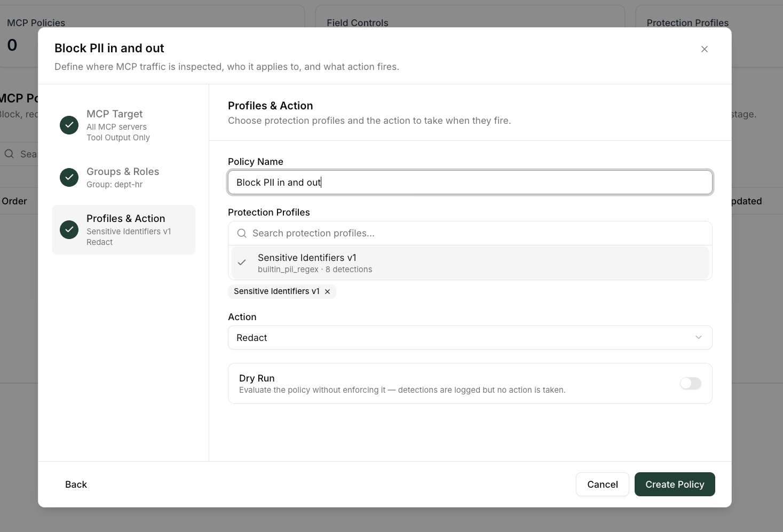Click the chevron arrow of the Action dropdown

click(x=698, y=337)
